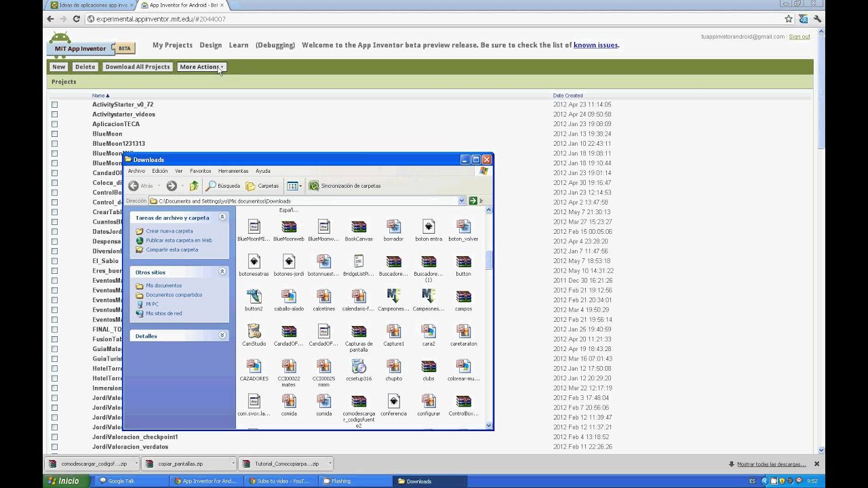Screen dimensions: 868x488
Task: Check the ActivityStarter_v0_72 project checkbox
Action: tap(55, 104)
